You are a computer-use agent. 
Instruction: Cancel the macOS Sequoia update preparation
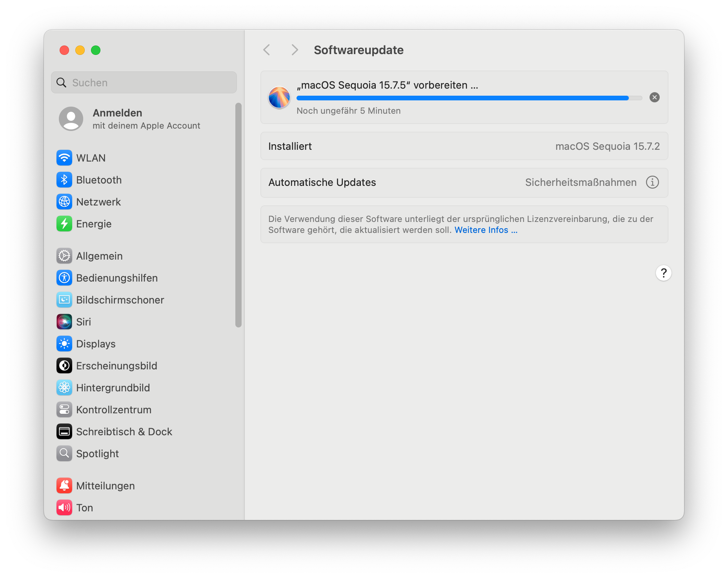(x=654, y=97)
